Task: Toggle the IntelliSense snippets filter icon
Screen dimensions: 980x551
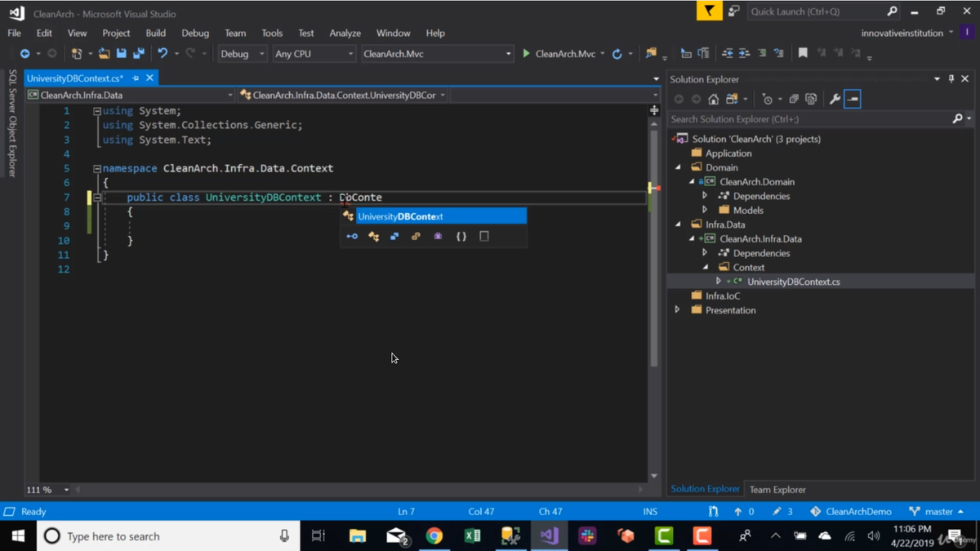Action: pos(484,237)
